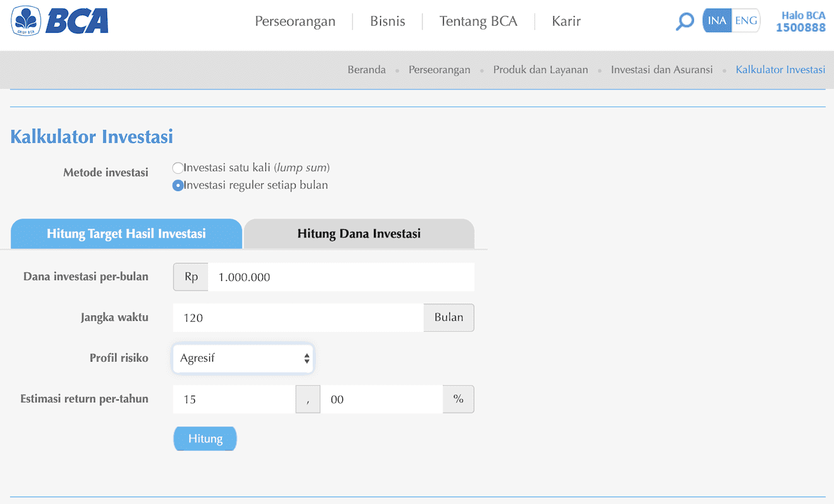This screenshot has width=834, height=504.
Task: Select the Hitung Target Hasil Investasi tab
Action: click(x=125, y=233)
